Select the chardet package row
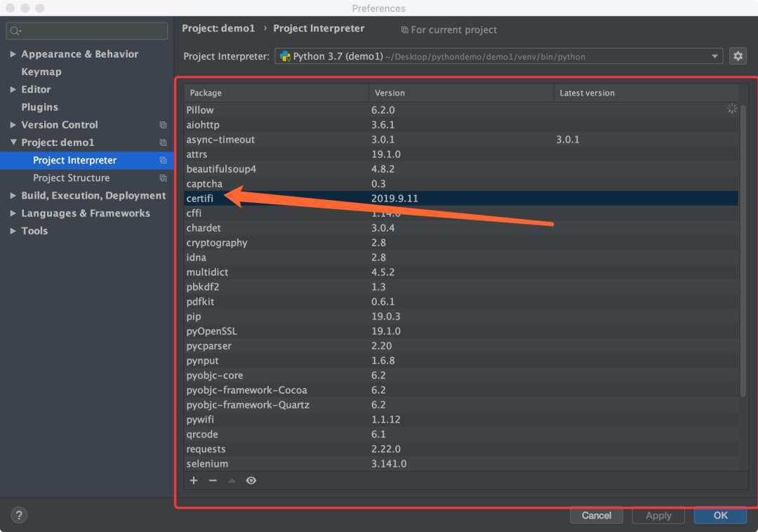Image resolution: width=758 pixels, height=532 pixels. pyautogui.click(x=461, y=228)
